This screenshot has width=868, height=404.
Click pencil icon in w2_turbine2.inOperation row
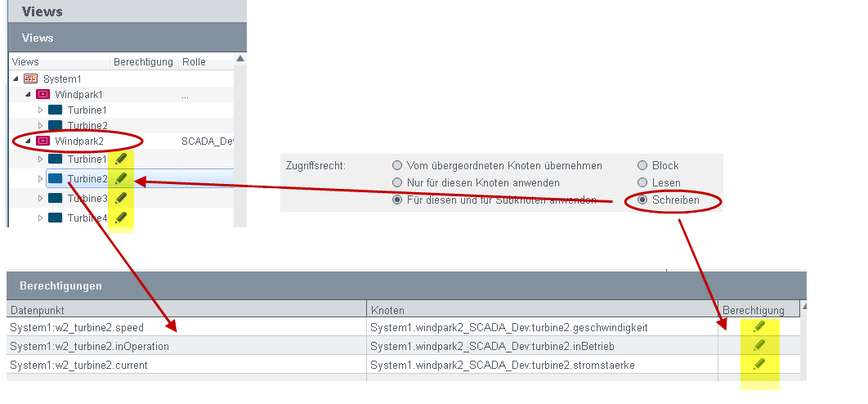[759, 345]
